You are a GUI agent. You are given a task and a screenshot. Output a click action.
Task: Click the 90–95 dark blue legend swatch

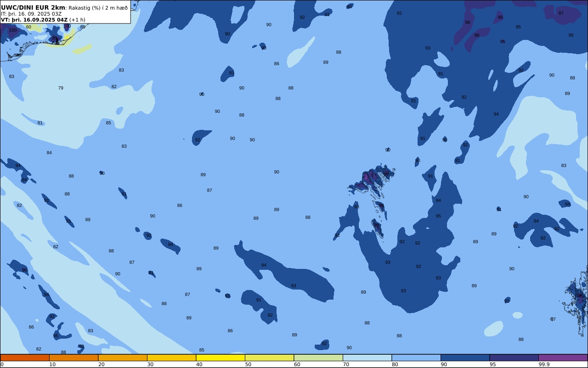[x=465, y=357]
